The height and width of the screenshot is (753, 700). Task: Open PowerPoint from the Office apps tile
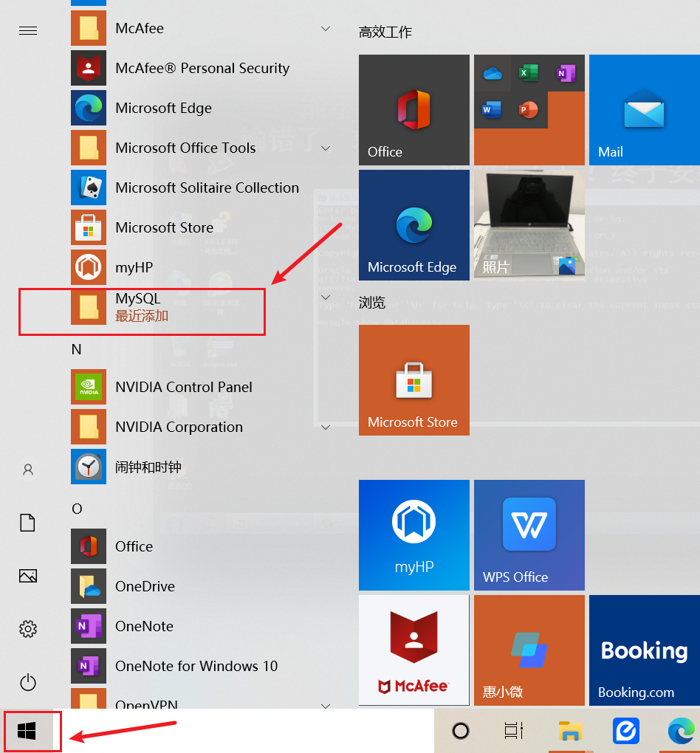click(x=529, y=110)
